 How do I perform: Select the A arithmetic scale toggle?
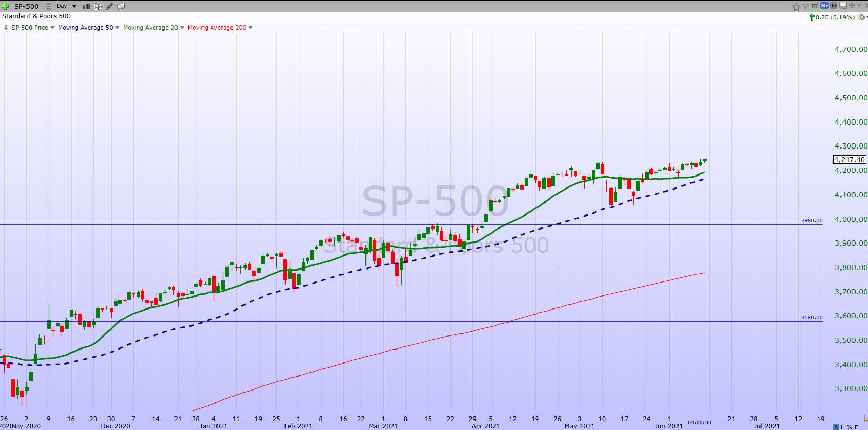click(836, 427)
